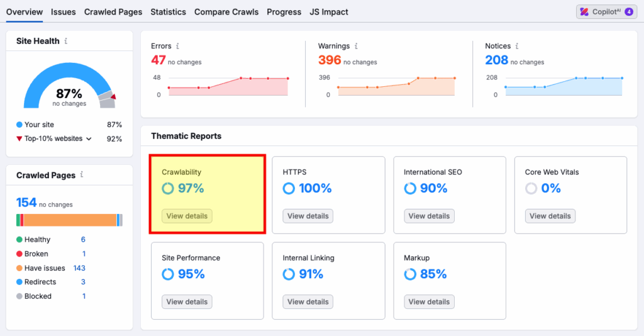Click the red Top-10% websites triangle marker

[19, 139]
